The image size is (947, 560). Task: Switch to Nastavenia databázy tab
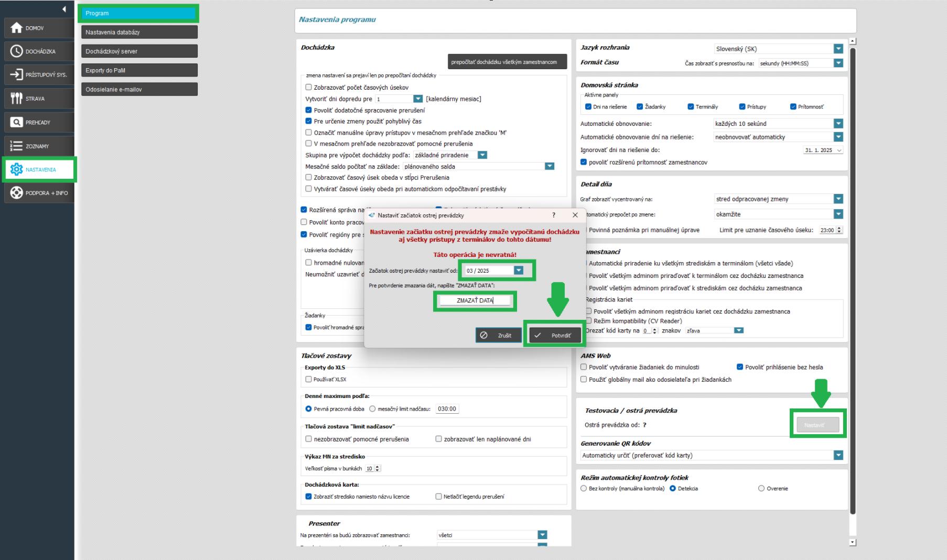[x=139, y=32]
